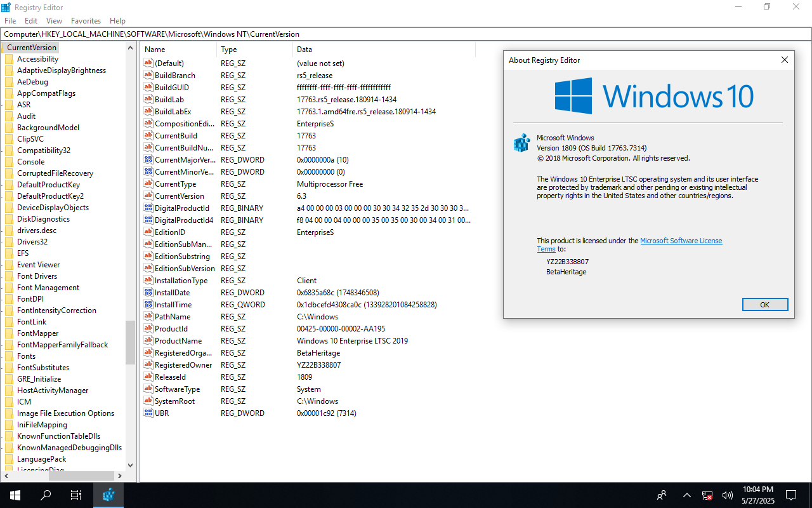This screenshot has height=508, width=812.
Task: Open the Favorites menu
Action: click(x=86, y=21)
